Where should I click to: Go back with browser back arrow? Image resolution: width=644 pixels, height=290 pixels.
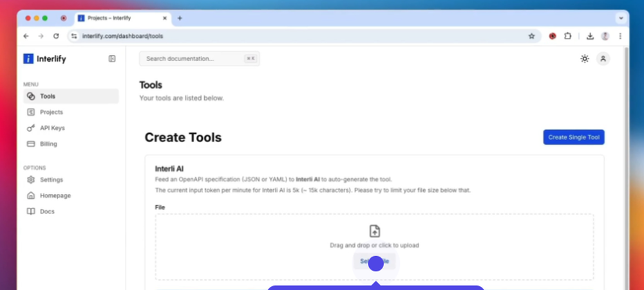26,36
